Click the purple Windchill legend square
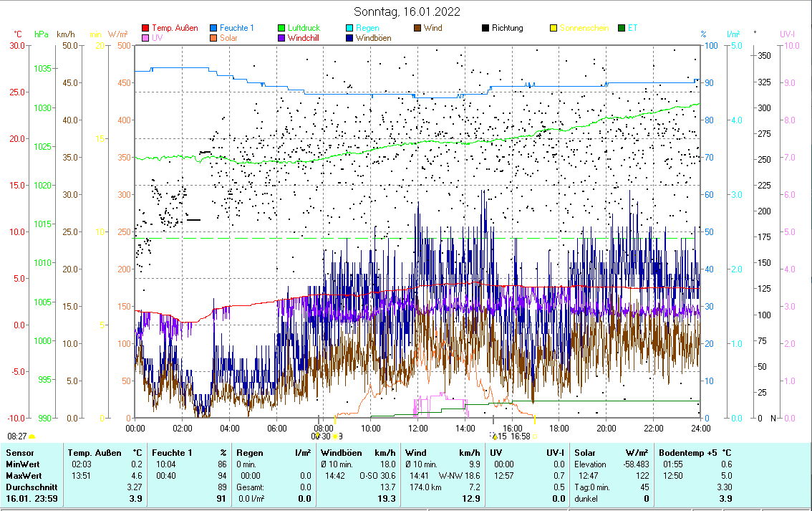Screen dimensions: 812x511 click(x=281, y=38)
